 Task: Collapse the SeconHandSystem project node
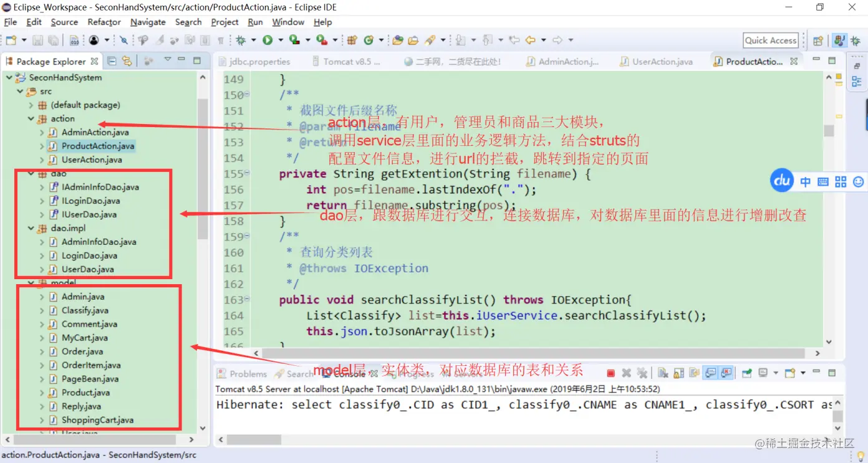click(9, 77)
